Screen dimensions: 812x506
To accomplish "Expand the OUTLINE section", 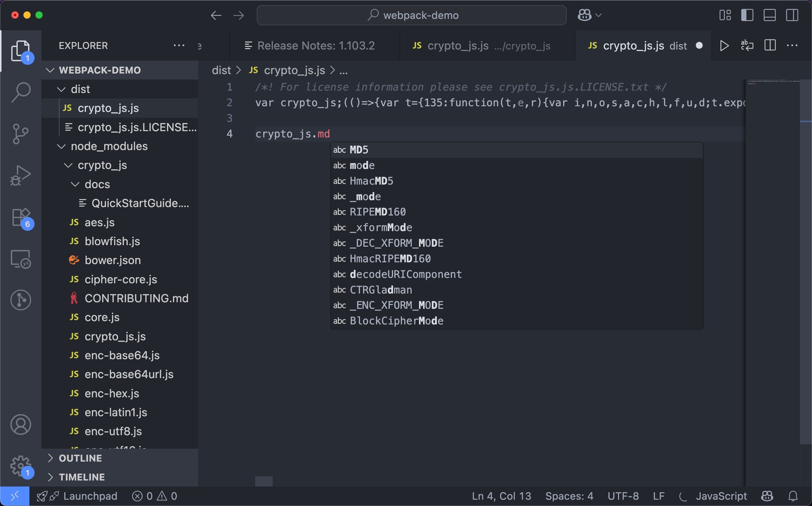I will pos(80,458).
